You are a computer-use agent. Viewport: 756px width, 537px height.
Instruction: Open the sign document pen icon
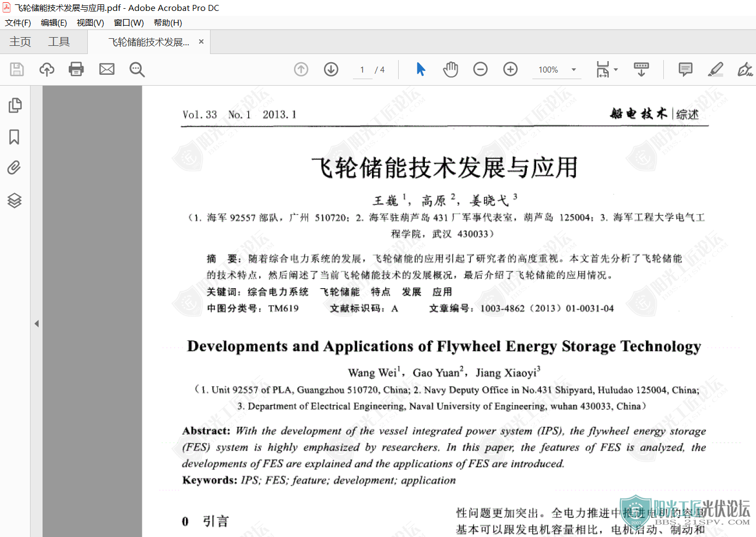point(745,69)
